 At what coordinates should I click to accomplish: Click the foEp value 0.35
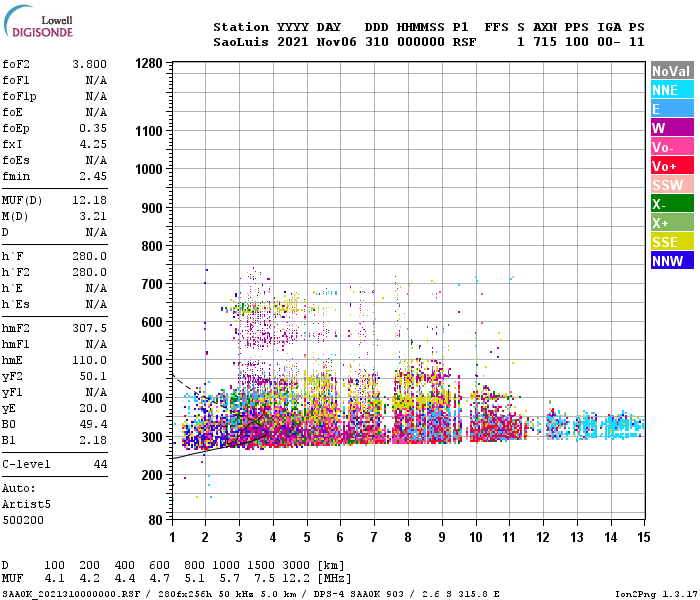93,128
